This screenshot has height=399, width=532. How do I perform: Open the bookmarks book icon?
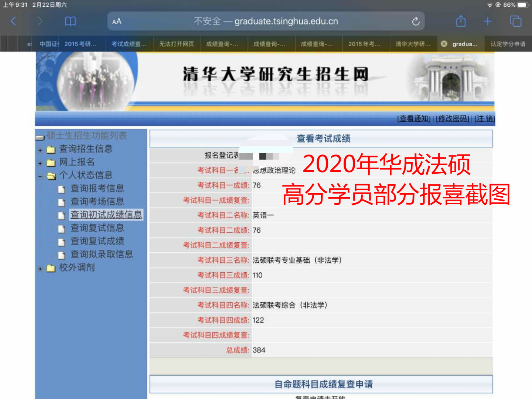[70, 21]
